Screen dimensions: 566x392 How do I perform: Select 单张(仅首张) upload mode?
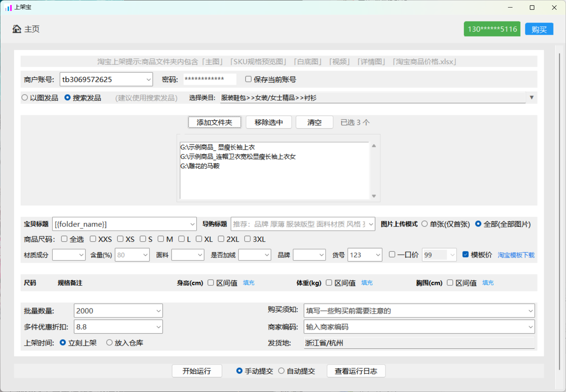[425, 224]
